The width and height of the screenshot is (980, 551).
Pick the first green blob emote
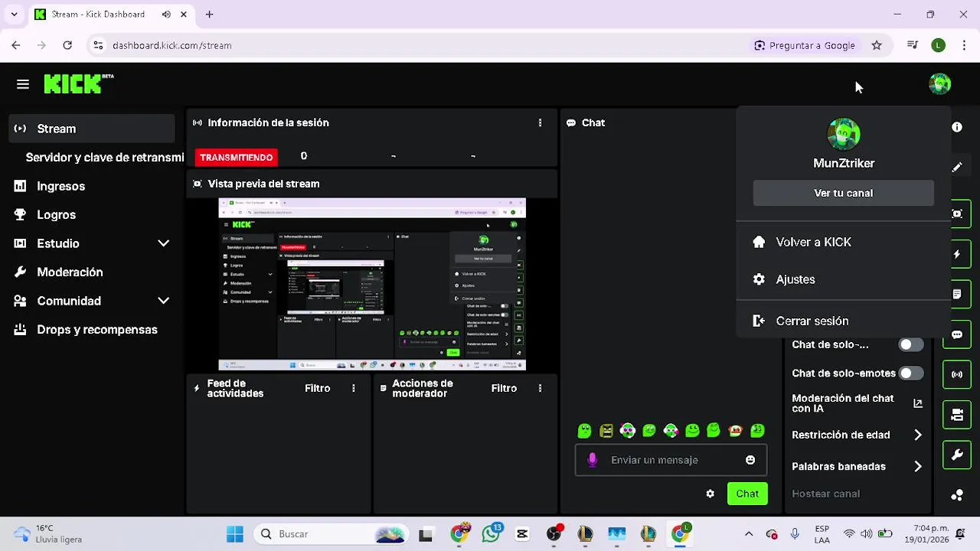[584, 431]
